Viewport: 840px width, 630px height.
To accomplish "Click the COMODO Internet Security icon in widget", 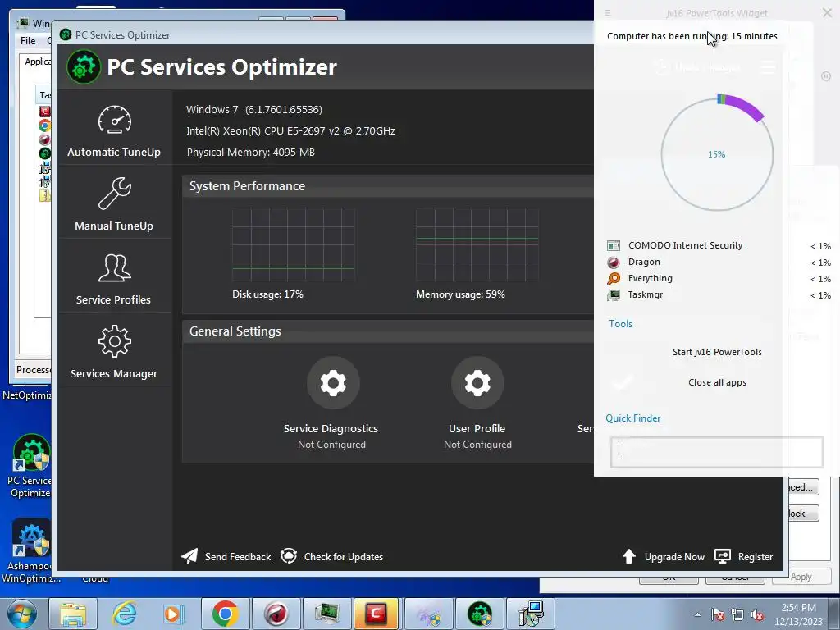I will tap(614, 245).
